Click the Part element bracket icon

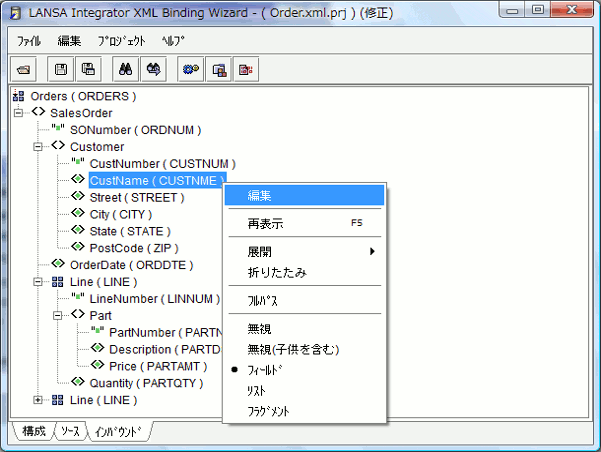tap(78, 314)
